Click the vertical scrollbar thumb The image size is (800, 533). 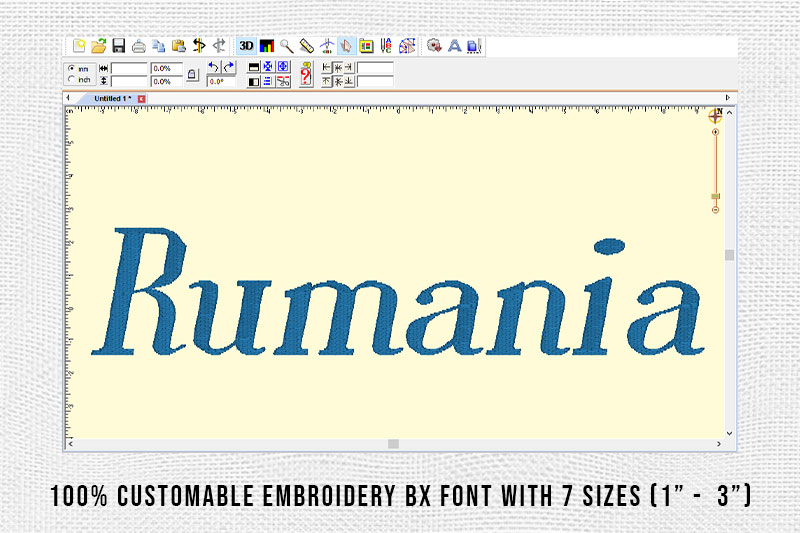coord(730,255)
